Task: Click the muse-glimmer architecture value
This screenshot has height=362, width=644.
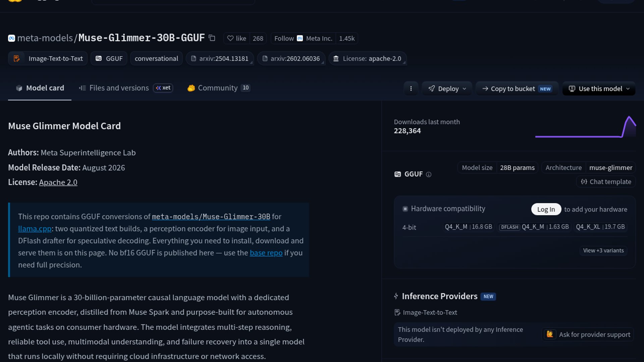Action: click(x=611, y=168)
